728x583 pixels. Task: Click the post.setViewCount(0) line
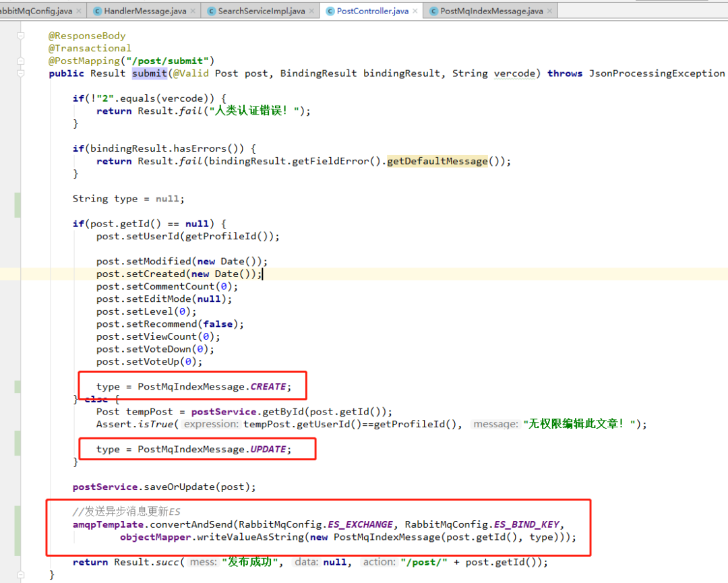pos(158,336)
